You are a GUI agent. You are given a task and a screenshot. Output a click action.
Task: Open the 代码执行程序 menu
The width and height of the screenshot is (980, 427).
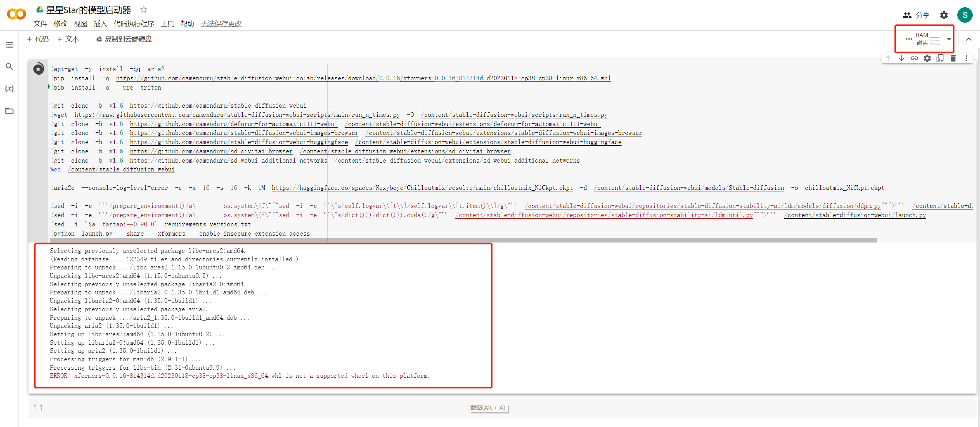tap(133, 24)
